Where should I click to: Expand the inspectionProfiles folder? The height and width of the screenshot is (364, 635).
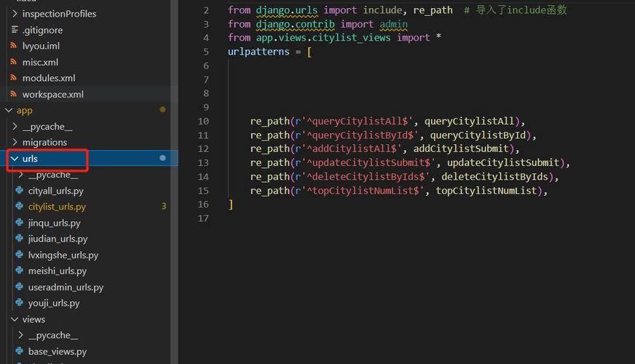coord(15,14)
